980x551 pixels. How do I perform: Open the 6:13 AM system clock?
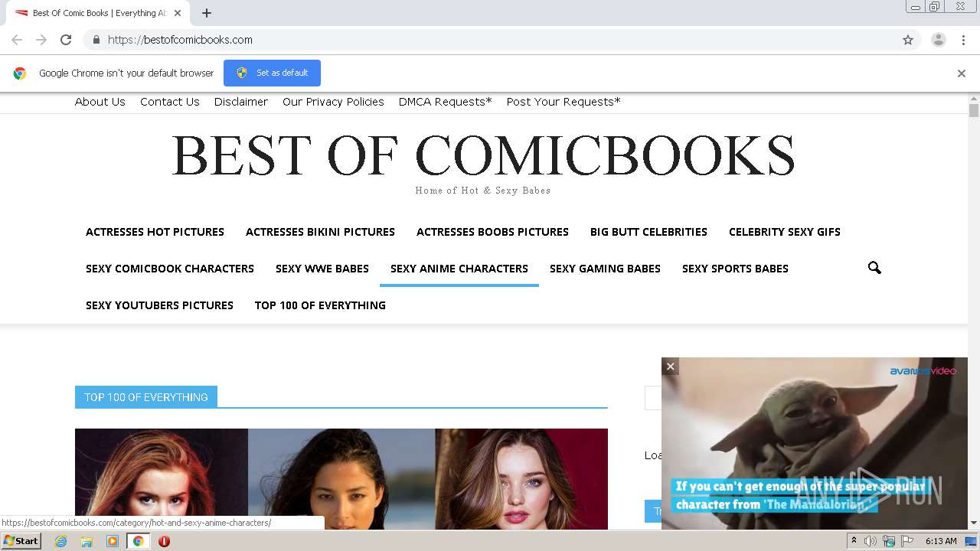click(x=941, y=541)
